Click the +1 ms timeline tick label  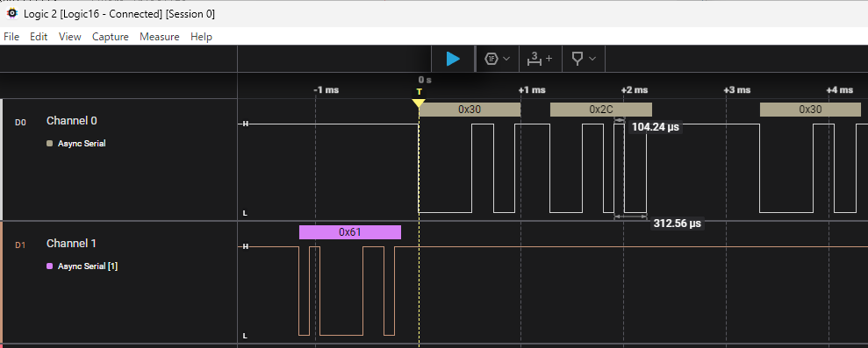[x=532, y=89]
